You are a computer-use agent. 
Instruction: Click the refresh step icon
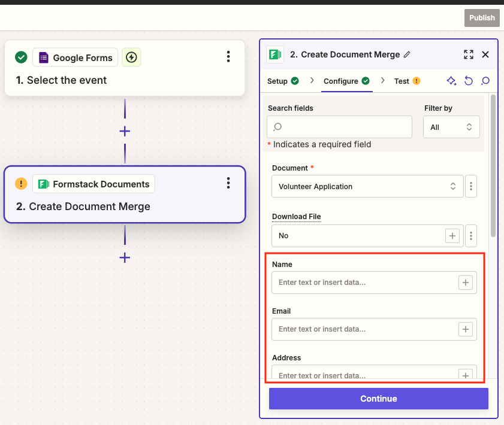(469, 81)
